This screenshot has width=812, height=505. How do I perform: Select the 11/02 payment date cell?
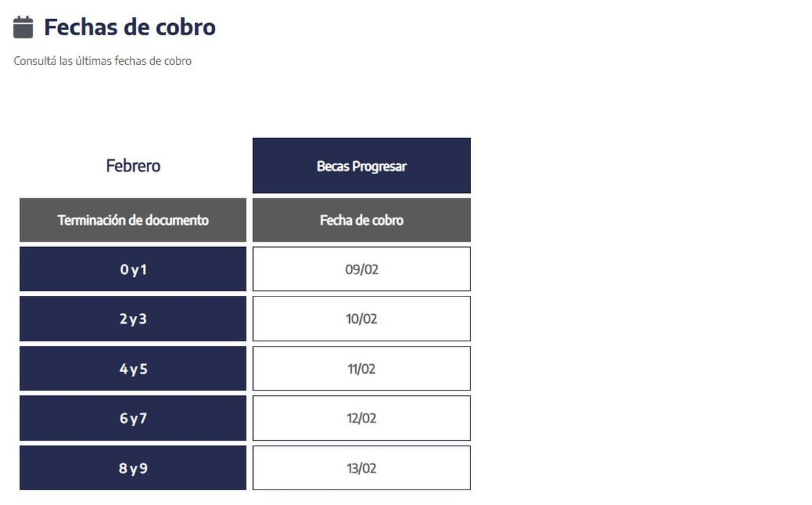pos(361,369)
